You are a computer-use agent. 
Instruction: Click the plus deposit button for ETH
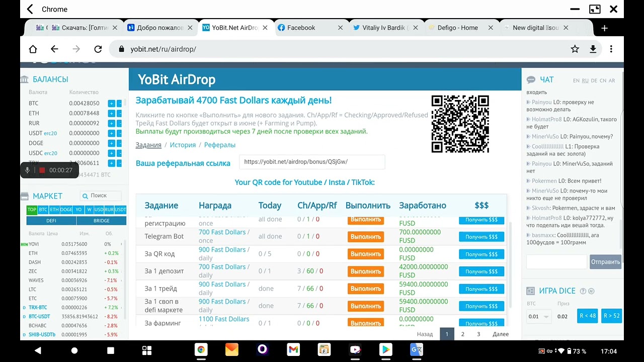point(111,114)
